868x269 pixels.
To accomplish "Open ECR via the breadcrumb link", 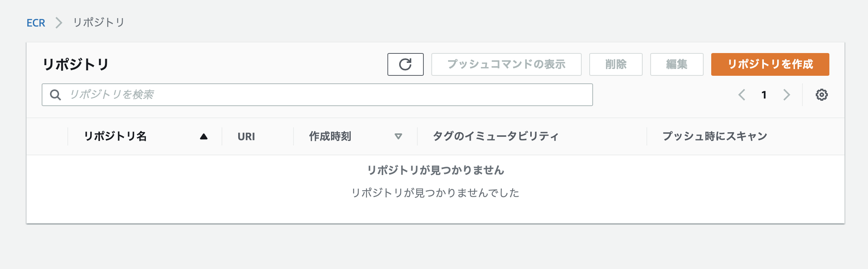I will [x=36, y=23].
